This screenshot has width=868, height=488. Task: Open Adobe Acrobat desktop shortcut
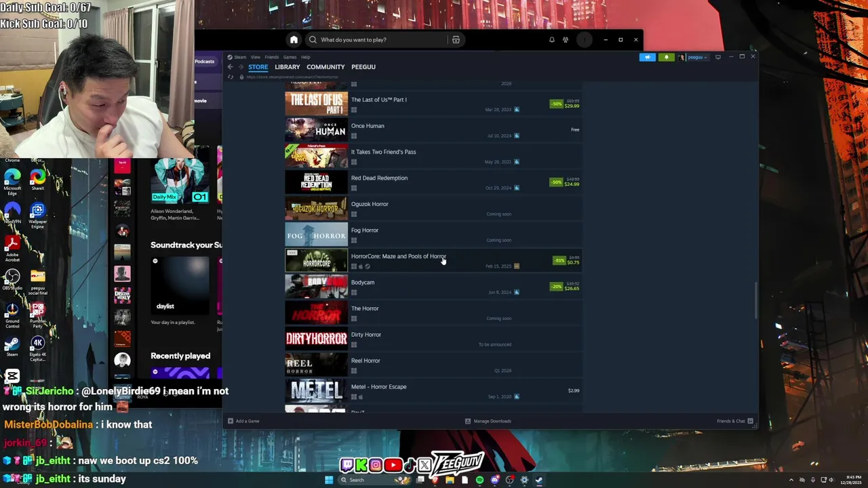[12, 249]
